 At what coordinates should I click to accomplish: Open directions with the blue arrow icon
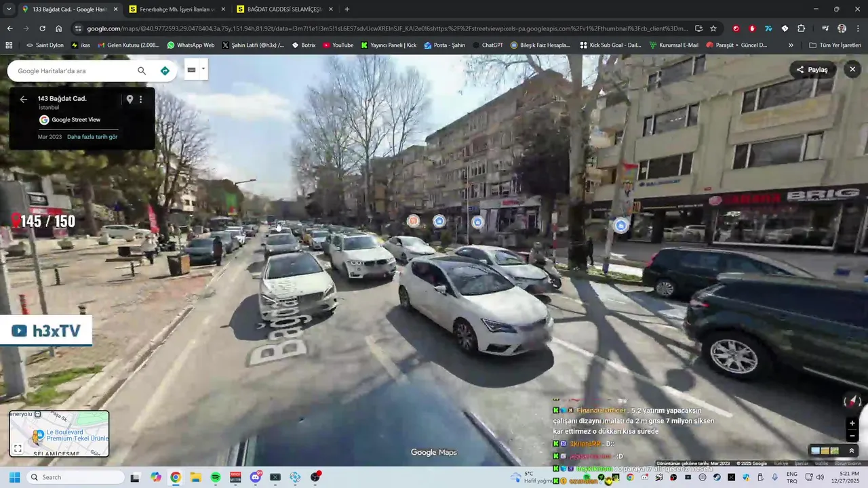point(165,70)
